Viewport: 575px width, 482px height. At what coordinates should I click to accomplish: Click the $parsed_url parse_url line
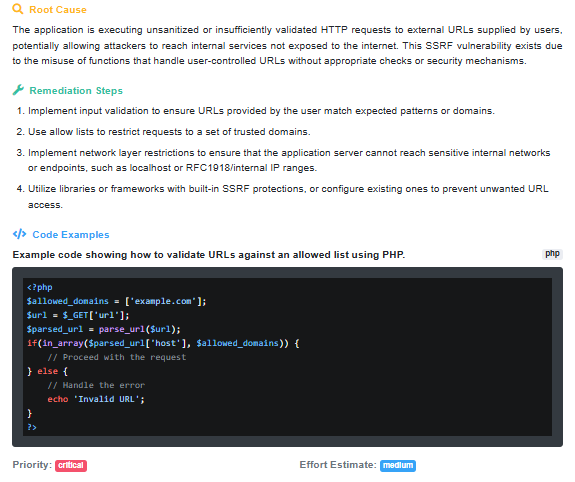(x=103, y=329)
